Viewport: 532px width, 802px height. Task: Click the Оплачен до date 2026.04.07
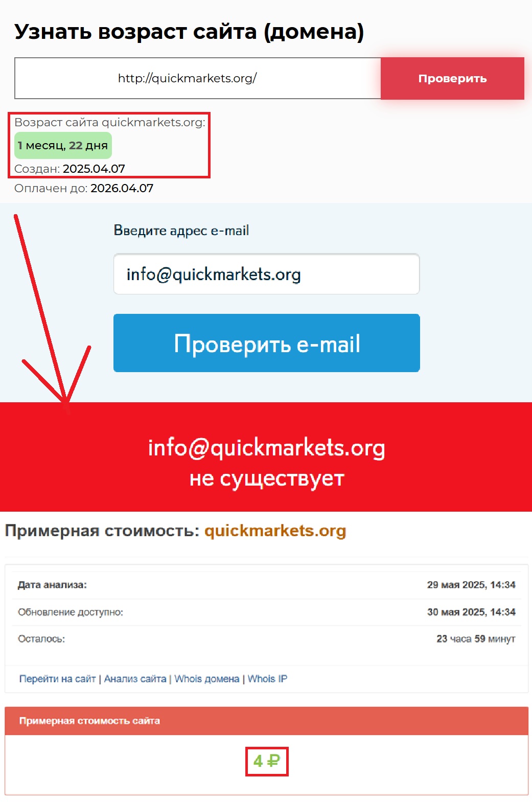pyautogui.click(x=122, y=188)
